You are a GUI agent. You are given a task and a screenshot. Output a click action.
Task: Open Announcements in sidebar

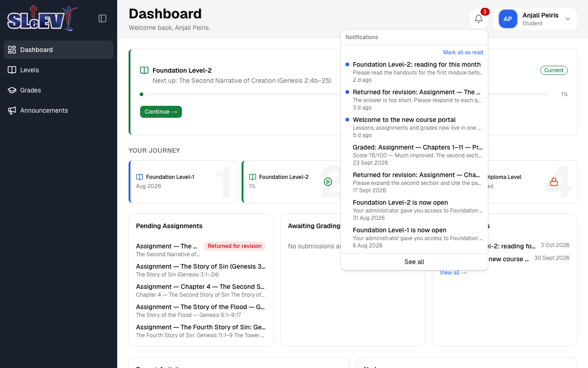coord(58,110)
